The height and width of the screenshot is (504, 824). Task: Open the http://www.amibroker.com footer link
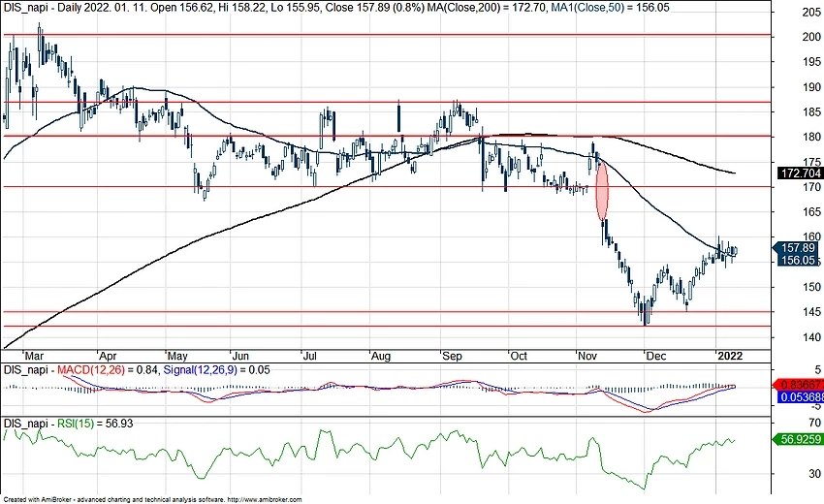265,500
